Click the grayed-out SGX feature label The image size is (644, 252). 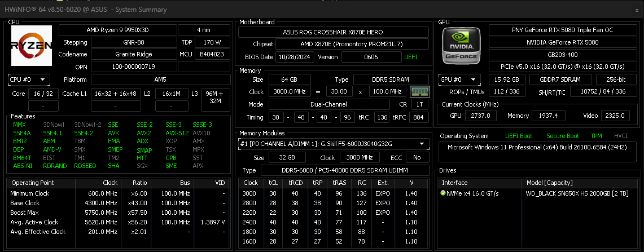coord(142,166)
